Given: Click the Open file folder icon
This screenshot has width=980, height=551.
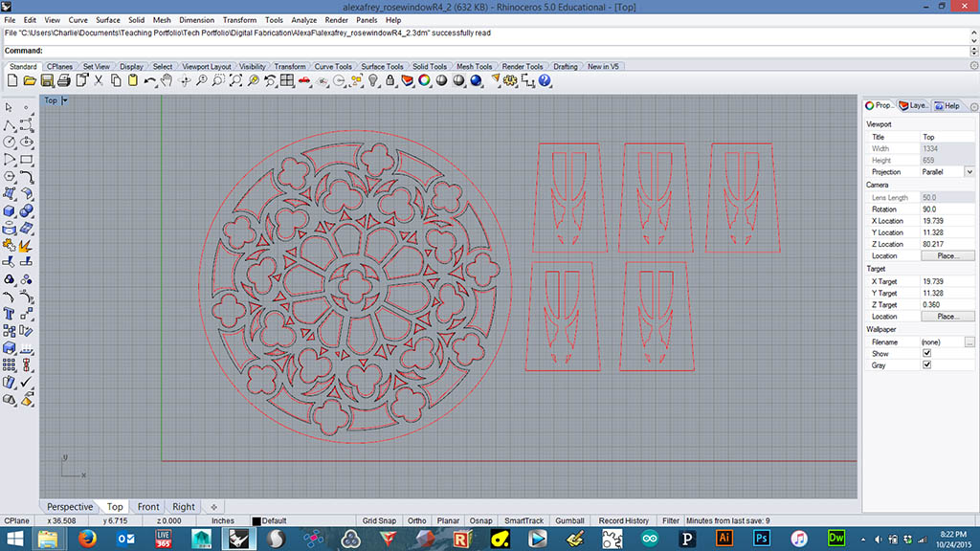Looking at the screenshot, I should 30,81.
